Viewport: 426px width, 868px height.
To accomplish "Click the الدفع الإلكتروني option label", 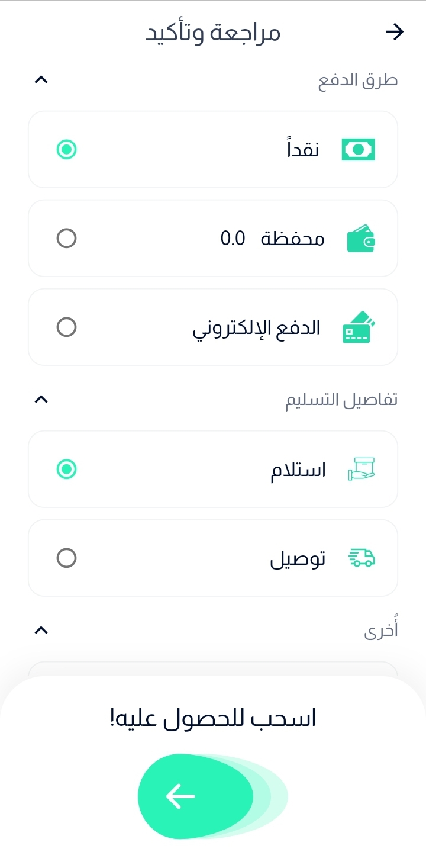I will pos(256,329).
